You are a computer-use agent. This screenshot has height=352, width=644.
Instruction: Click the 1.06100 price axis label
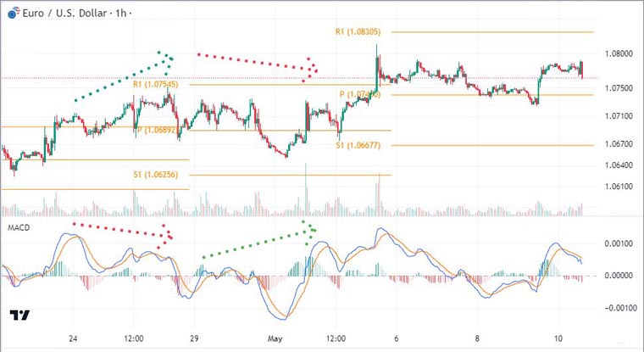click(619, 187)
